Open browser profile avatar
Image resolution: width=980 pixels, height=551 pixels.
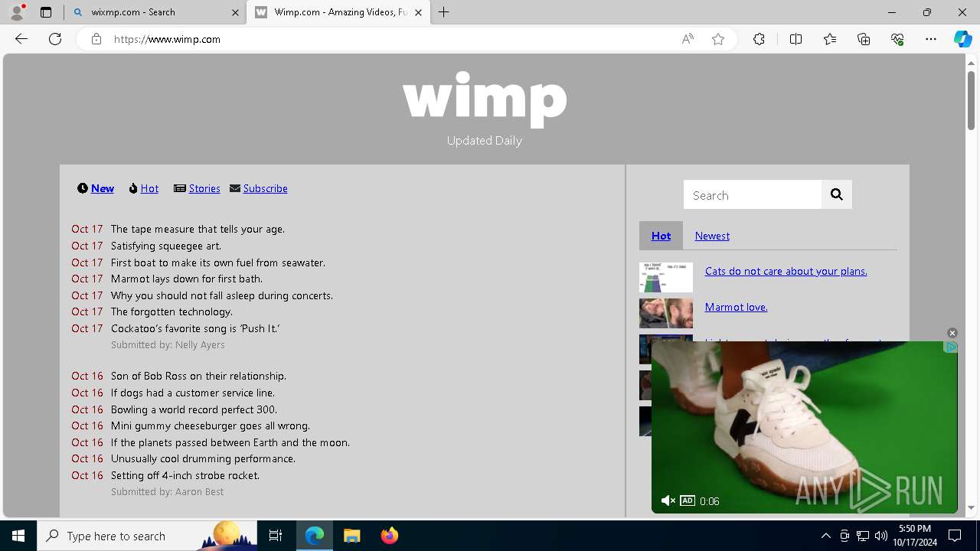17,12
